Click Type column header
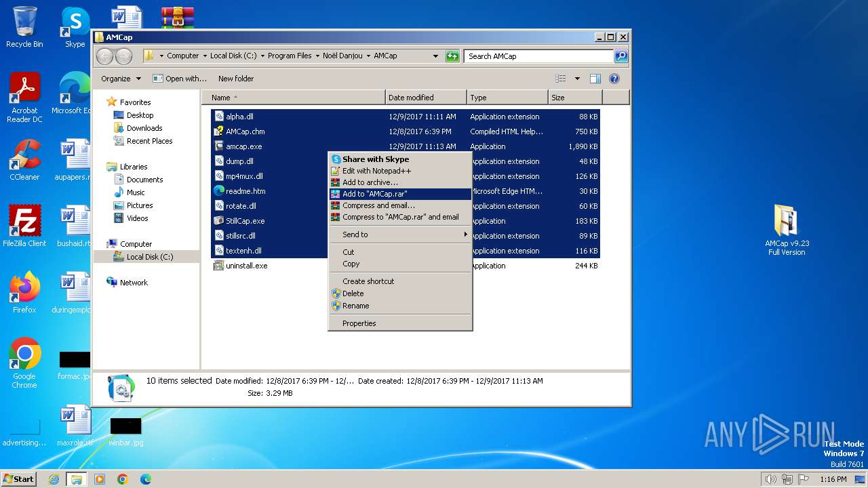 coord(507,98)
